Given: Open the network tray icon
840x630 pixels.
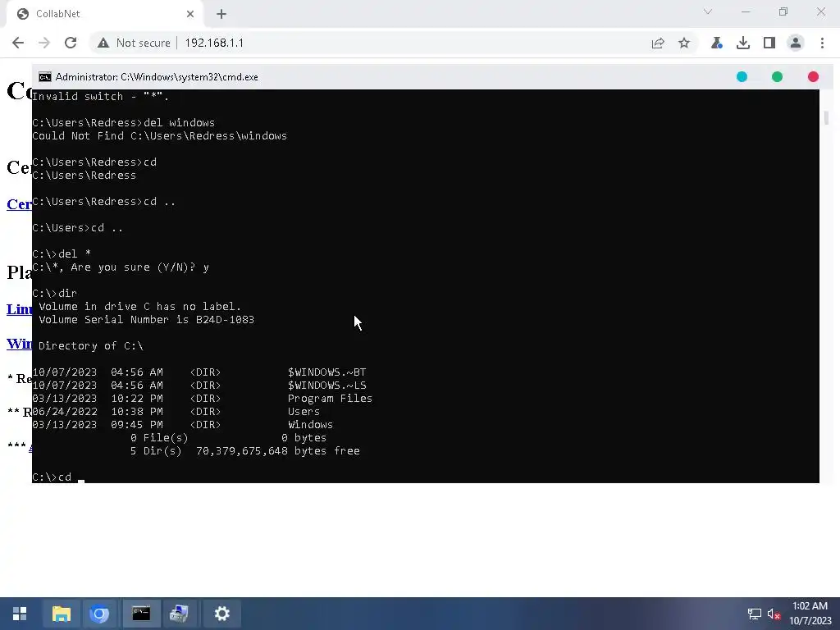Looking at the screenshot, I should tap(755, 614).
